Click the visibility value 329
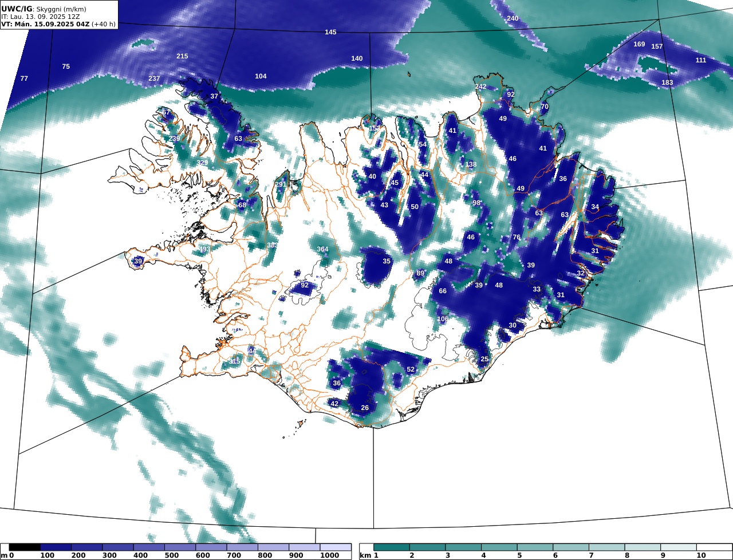The width and height of the screenshot is (733, 560). pyautogui.click(x=202, y=163)
